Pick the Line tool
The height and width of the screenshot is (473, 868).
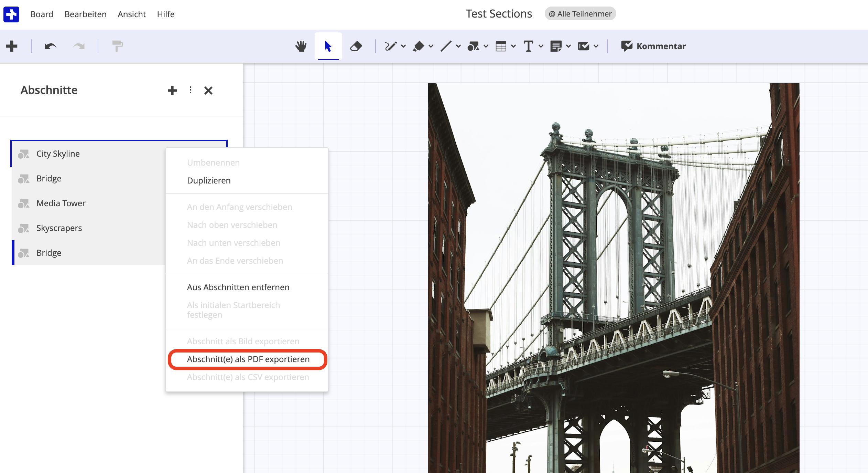click(x=446, y=46)
